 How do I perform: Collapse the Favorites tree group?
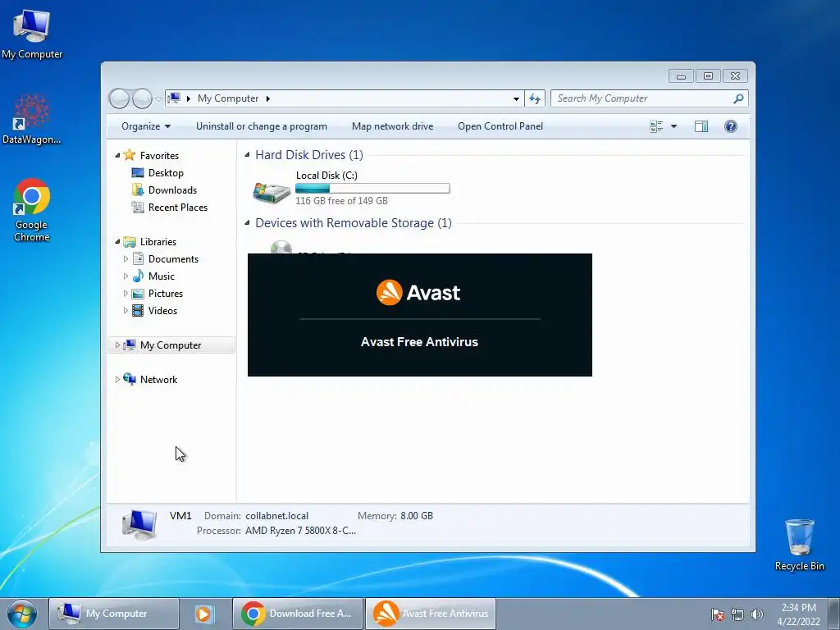point(117,155)
